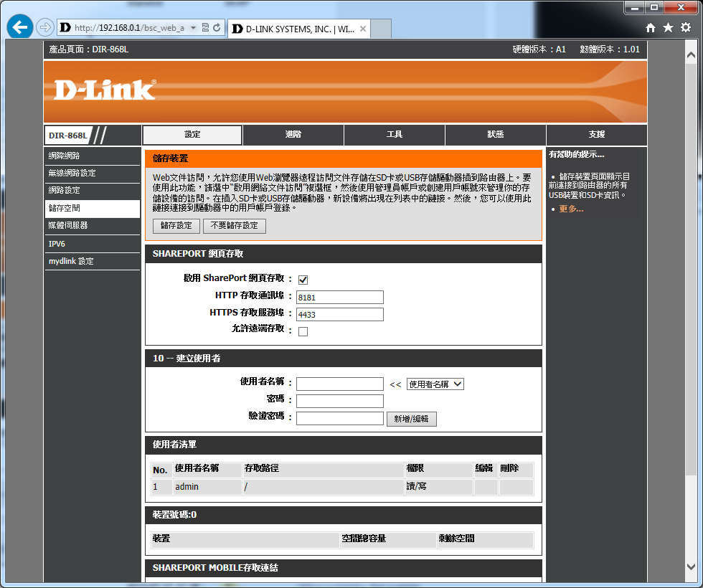Click the browser forward arrow button
The width and height of the screenshot is (703, 588).
click(x=44, y=28)
